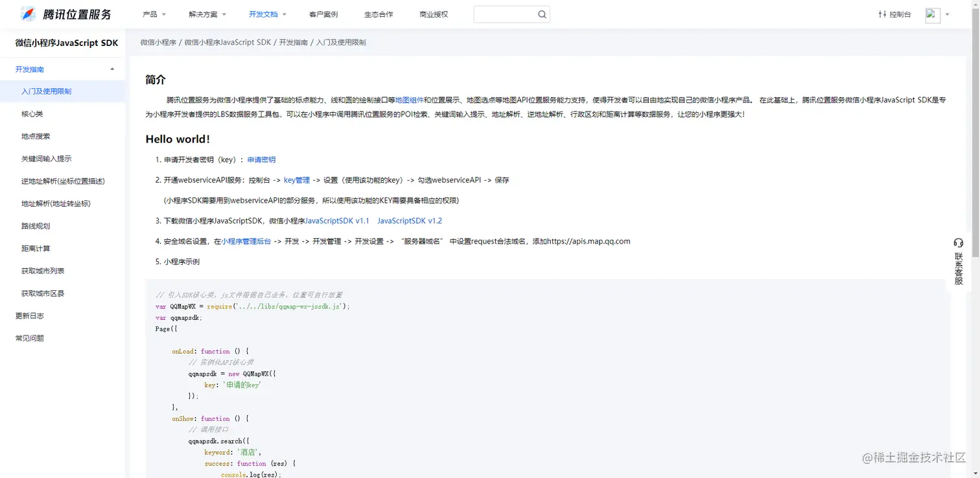Open 客户案例 in top navigation

click(323, 14)
